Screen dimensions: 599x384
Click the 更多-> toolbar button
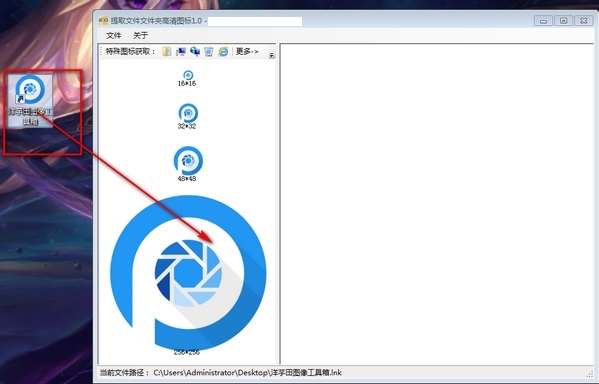point(247,51)
